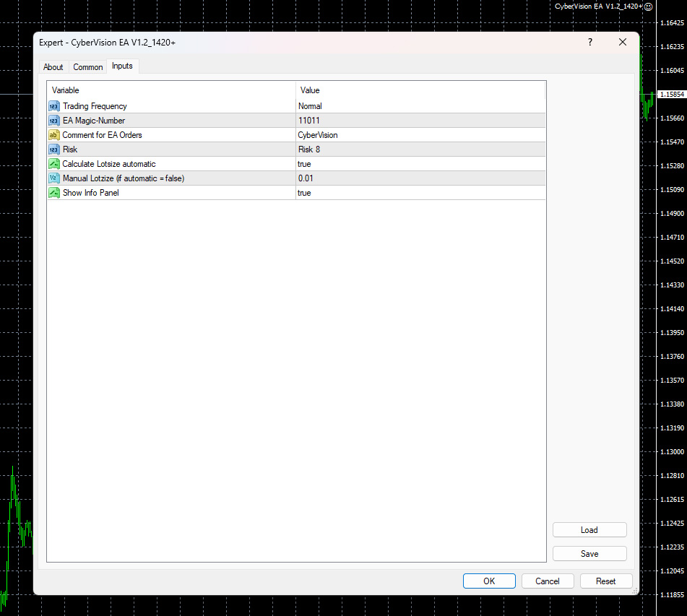Viewport: 687px width, 616px height.
Task: Click the EA Magic-Number integer icon
Action: (54, 121)
